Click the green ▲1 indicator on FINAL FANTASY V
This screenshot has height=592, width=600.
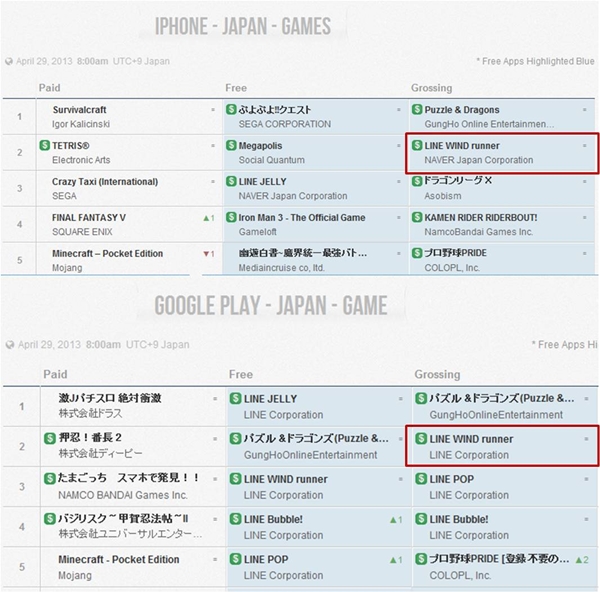[209, 218]
